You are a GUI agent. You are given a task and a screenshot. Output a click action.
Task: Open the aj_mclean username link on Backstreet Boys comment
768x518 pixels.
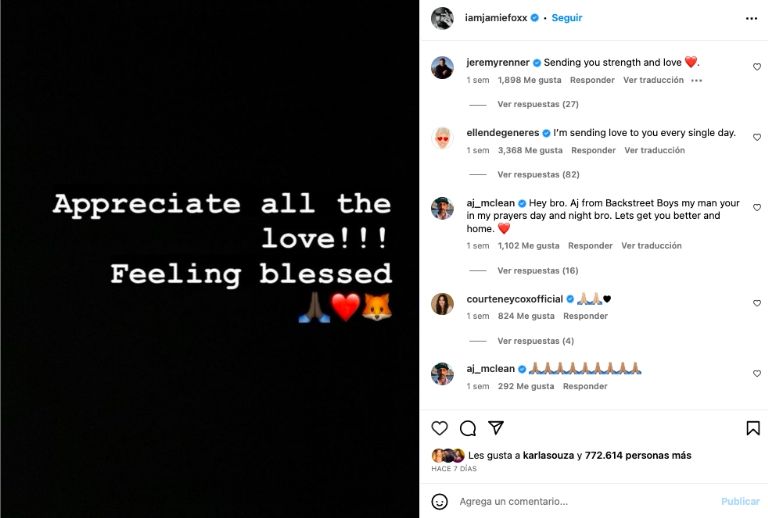(490, 203)
